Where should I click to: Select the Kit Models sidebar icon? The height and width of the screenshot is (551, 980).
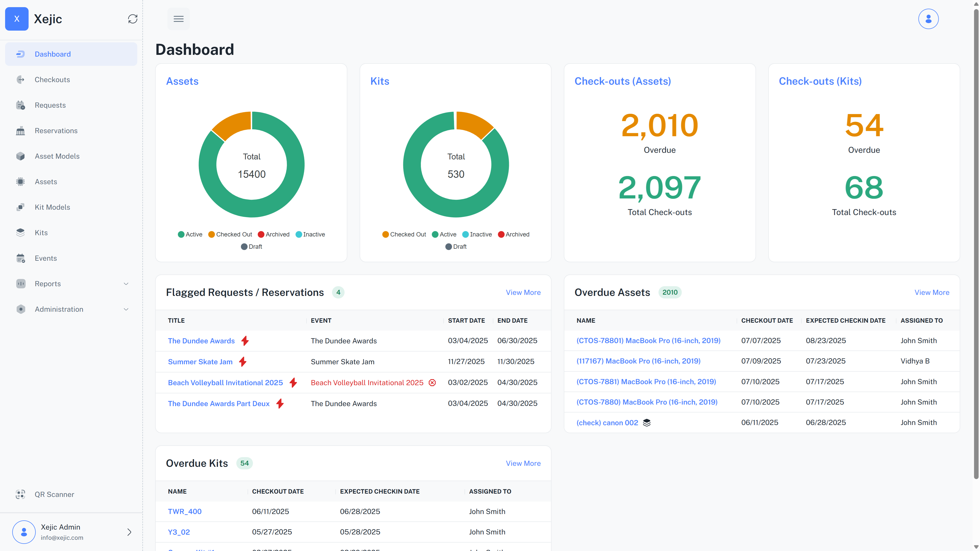click(x=20, y=207)
